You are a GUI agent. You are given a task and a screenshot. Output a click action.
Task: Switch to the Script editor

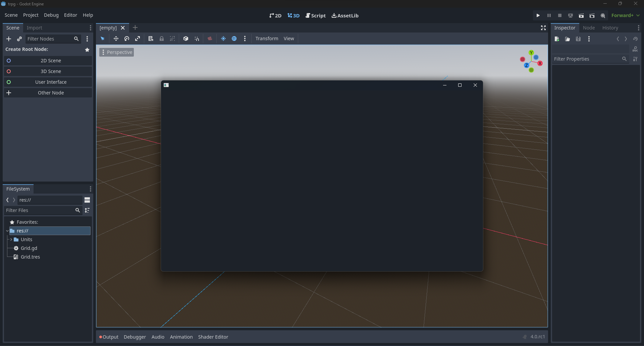(x=316, y=15)
